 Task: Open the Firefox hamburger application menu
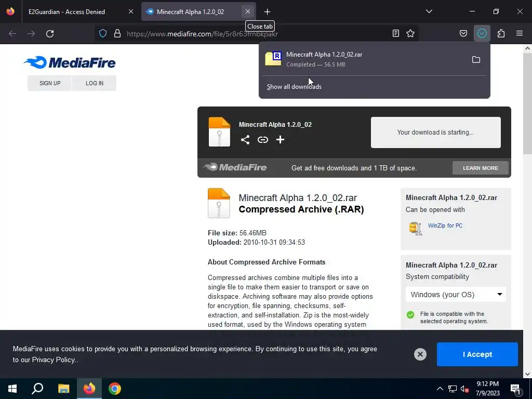tap(520, 33)
